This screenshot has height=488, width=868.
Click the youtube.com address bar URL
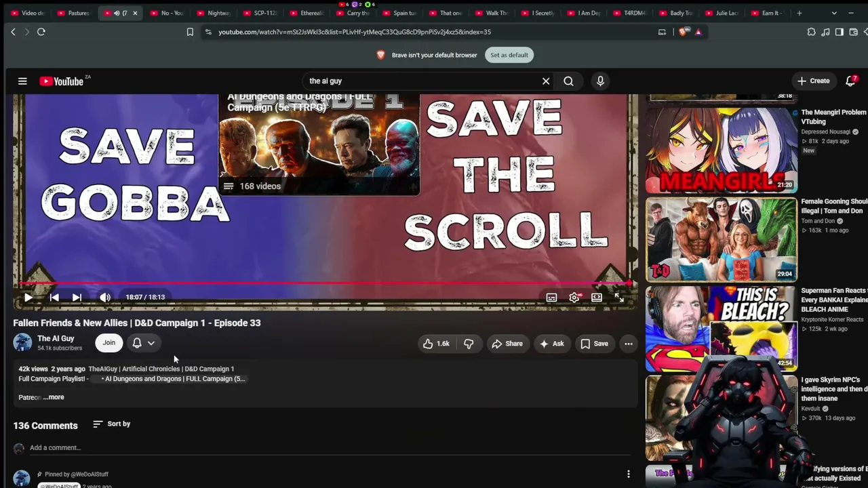355,32
